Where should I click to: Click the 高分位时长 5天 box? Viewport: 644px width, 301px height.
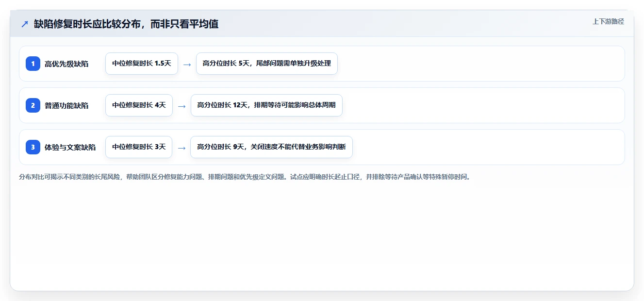(x=266, y=64)
